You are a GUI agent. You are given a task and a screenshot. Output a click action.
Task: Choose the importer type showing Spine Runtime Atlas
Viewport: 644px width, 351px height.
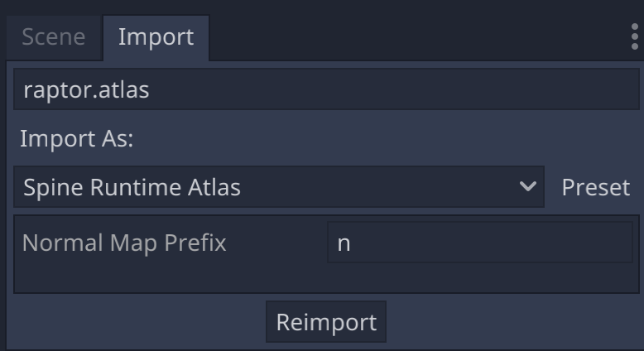pyautogui.click(x=278, y=187)
